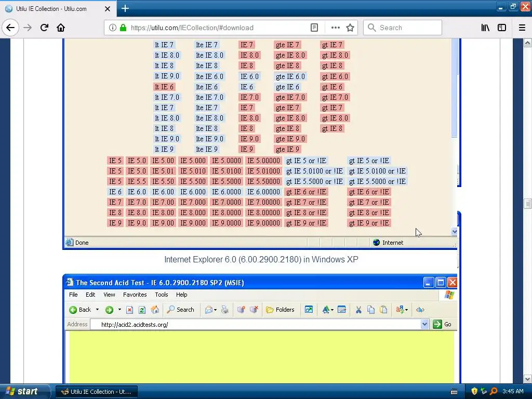The width and height of the screenshot is (532, 399).
Task: Expand the IE Encoding dropdown arrow
Action: pos(406,310)
